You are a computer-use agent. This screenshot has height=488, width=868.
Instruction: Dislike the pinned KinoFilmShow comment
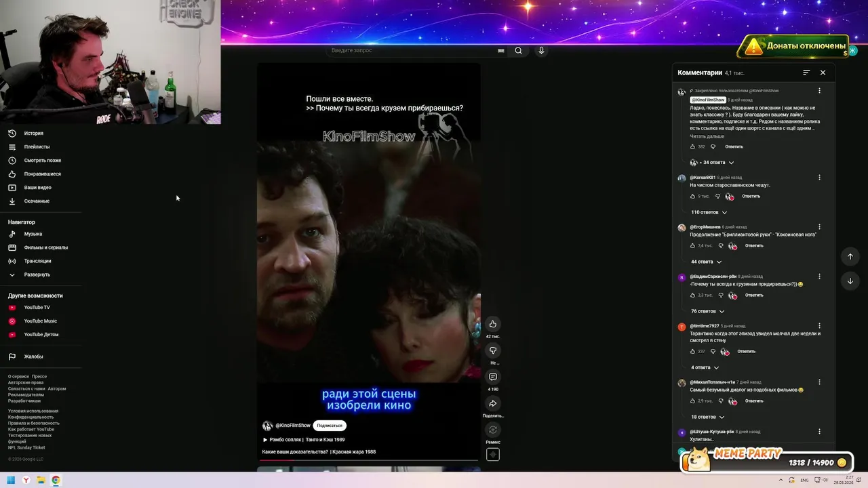tap(713, 146)
